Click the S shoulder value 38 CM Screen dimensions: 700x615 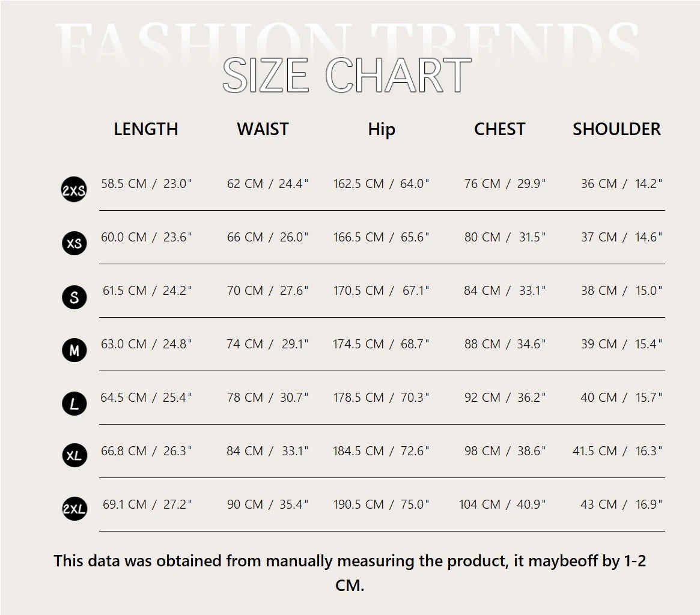(x=598, y=291)
